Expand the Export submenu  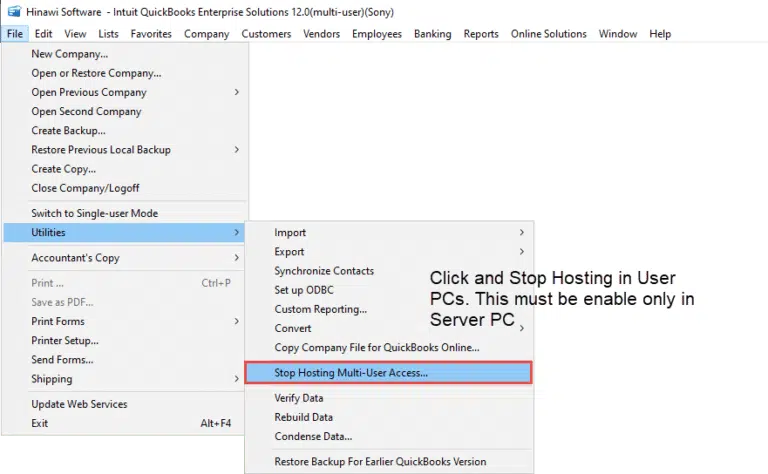389,251
